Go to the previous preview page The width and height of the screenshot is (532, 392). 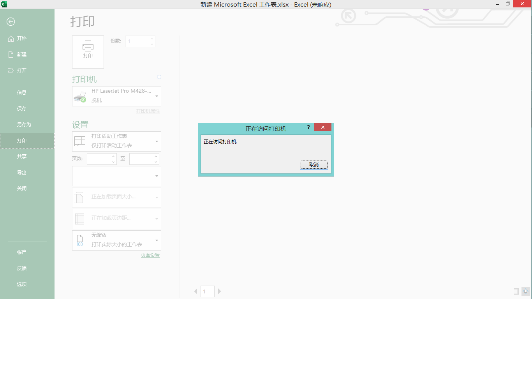pyautogui.click(x=196, y=291)
